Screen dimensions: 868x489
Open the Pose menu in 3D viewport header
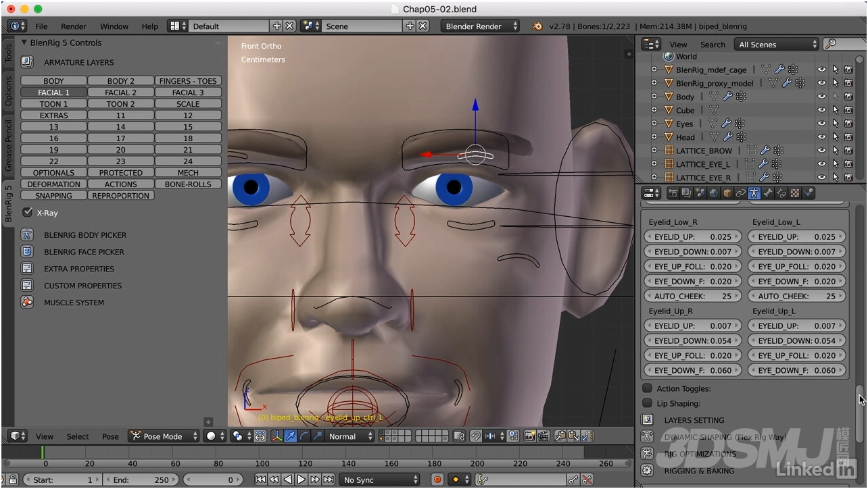pos(110,436)
